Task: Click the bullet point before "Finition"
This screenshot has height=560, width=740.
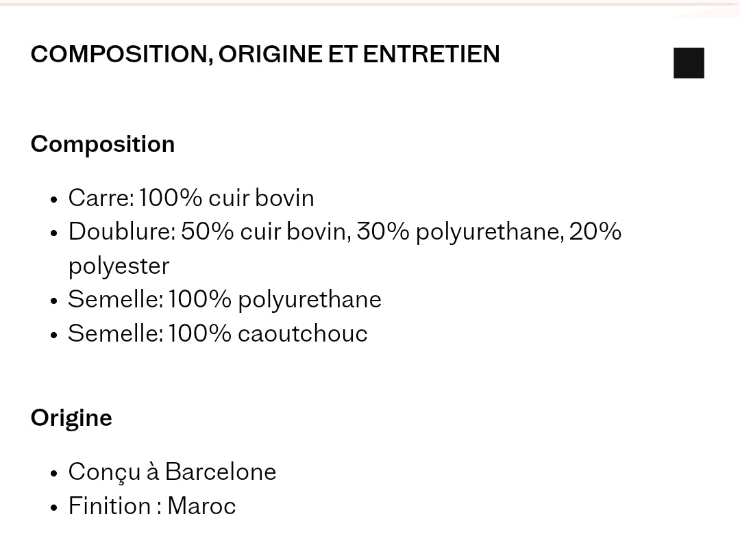Action: click(x=53, y=507)
